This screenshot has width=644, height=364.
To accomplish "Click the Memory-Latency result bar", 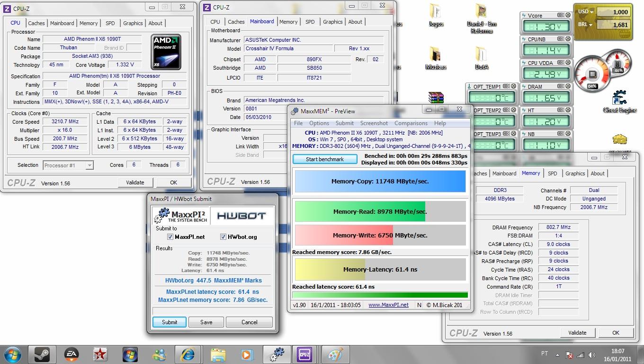I will pos(380,269).
